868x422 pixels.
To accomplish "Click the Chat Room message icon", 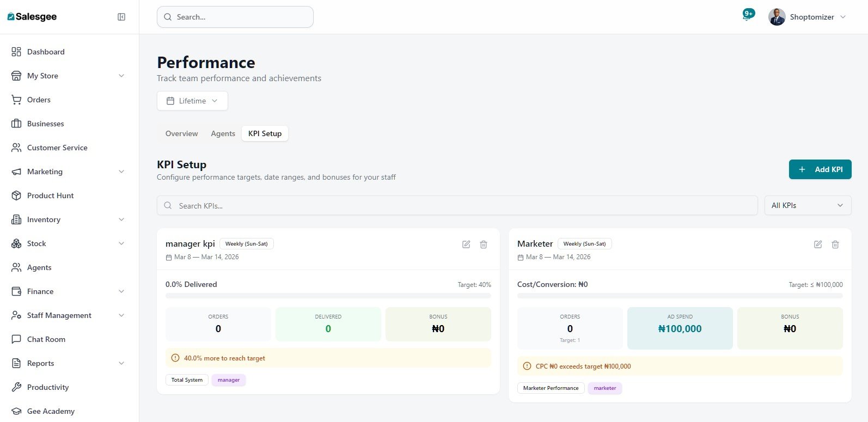I will pos(16,339).
